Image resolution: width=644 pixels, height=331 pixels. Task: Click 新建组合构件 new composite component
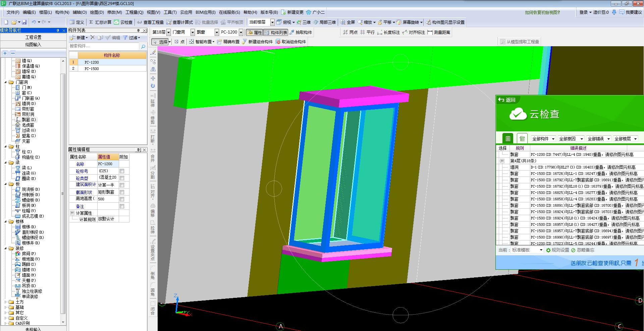257,42
